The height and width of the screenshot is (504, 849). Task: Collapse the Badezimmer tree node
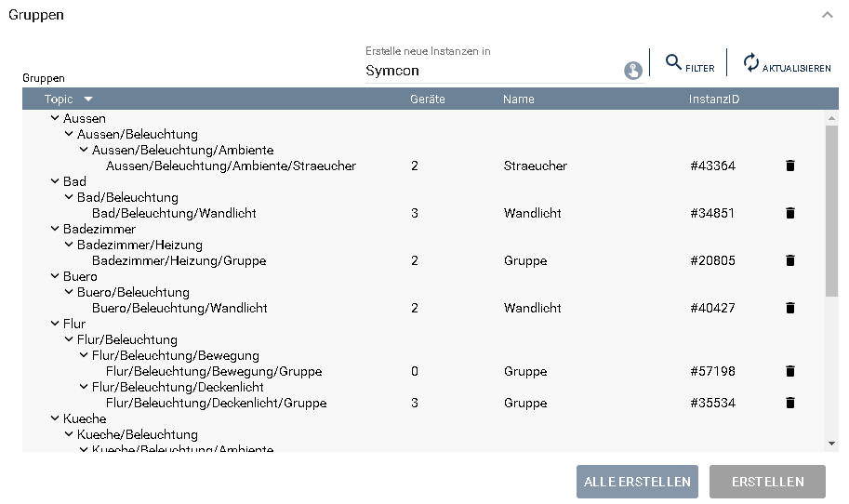(55, 229)
